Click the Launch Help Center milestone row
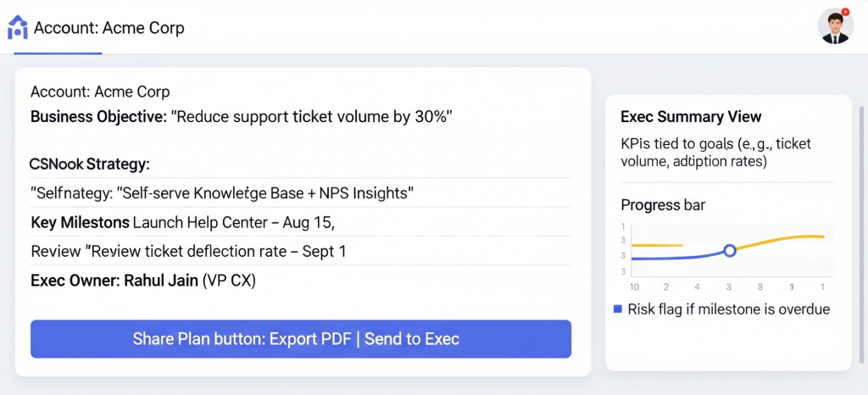Image resolution: width=868 pixels, height=395 pixels. [x=182, y=223]
